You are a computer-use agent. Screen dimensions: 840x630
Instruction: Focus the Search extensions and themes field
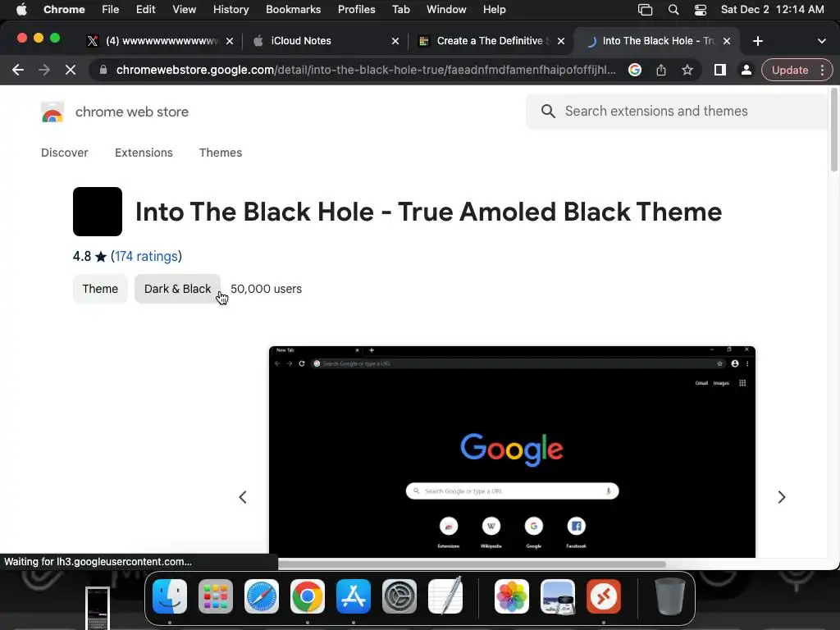point(678,112)
